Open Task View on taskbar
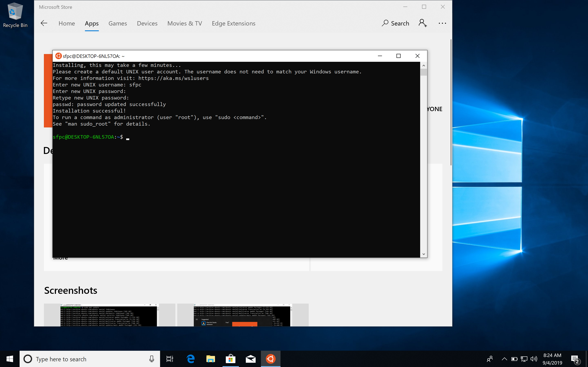Viewport: 588px width, 367px height. 170,359
